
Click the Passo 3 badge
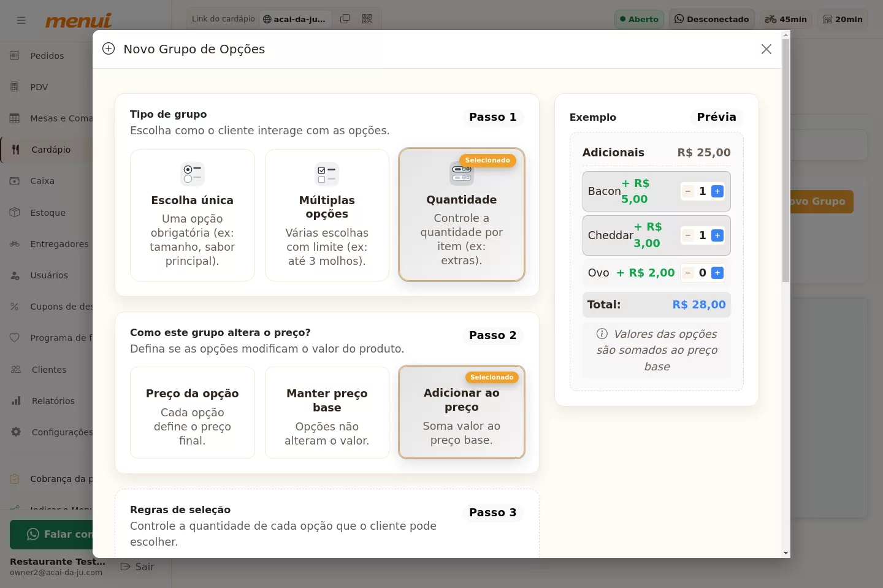click(492, 513)
